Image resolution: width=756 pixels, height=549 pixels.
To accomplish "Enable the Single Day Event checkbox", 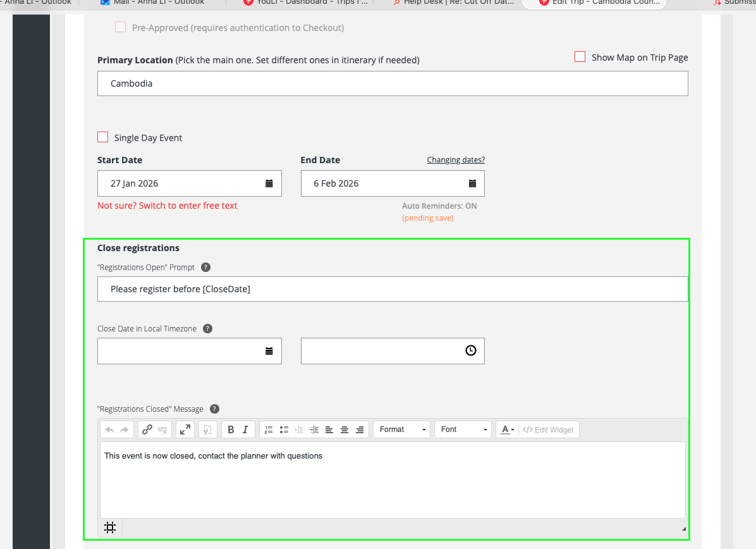I will [x=103, y=137].
